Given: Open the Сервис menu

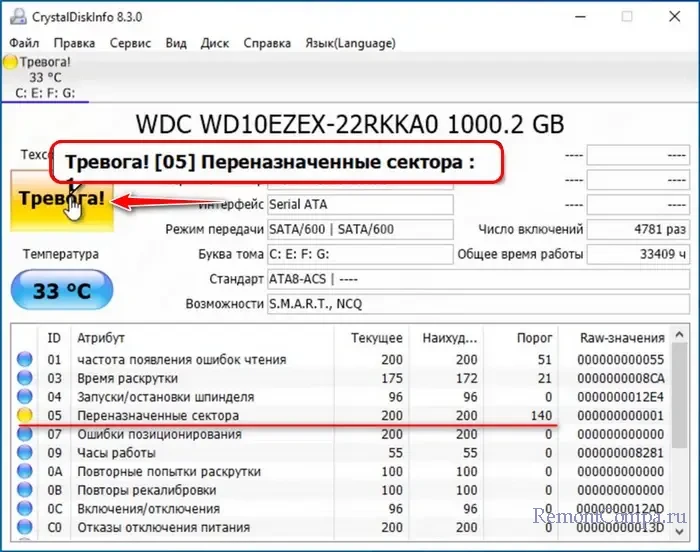Looking at the screenshot, I should click(130, 43).
